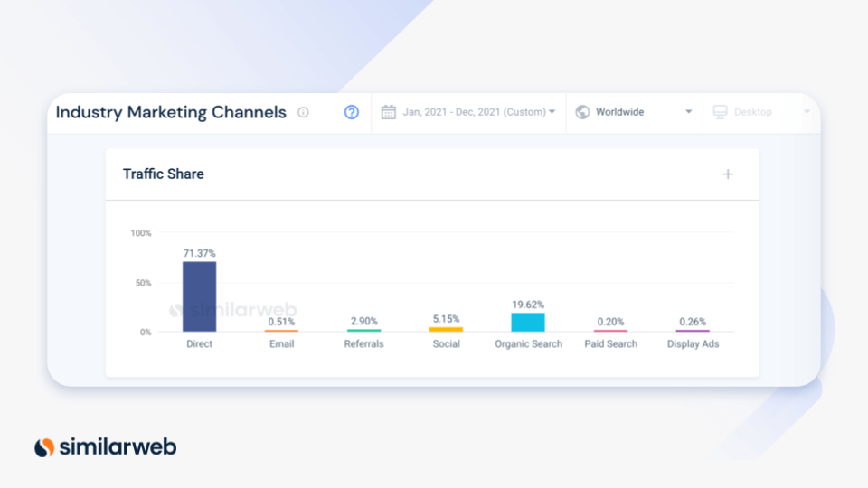Click the Paid Search axis label
The image size is (868, 488).
pyautogui.click(x=610, y=344)
